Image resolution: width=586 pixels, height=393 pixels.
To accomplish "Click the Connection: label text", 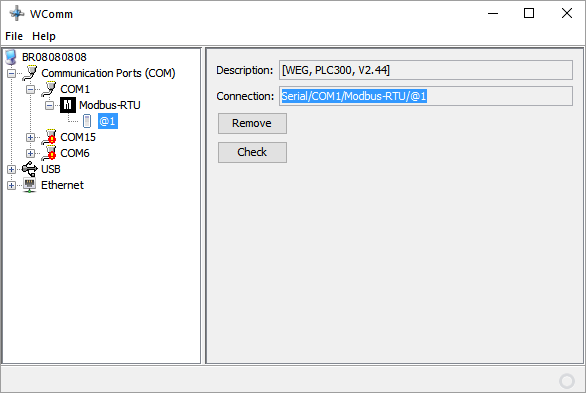I will (x=245, y=96).
